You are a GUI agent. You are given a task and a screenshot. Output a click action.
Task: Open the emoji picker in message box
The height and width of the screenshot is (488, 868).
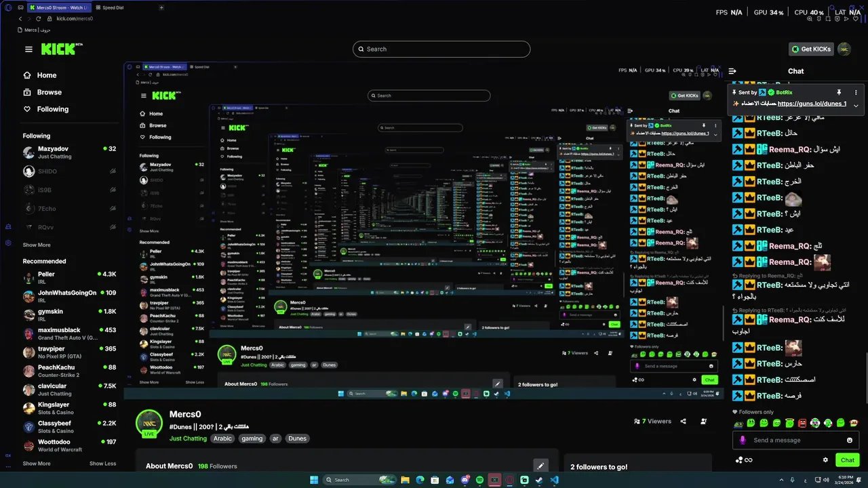[850, 440]
